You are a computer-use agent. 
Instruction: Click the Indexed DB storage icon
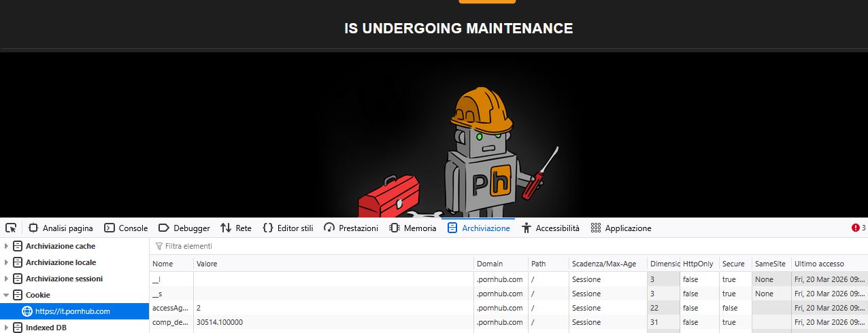[18, 328]
